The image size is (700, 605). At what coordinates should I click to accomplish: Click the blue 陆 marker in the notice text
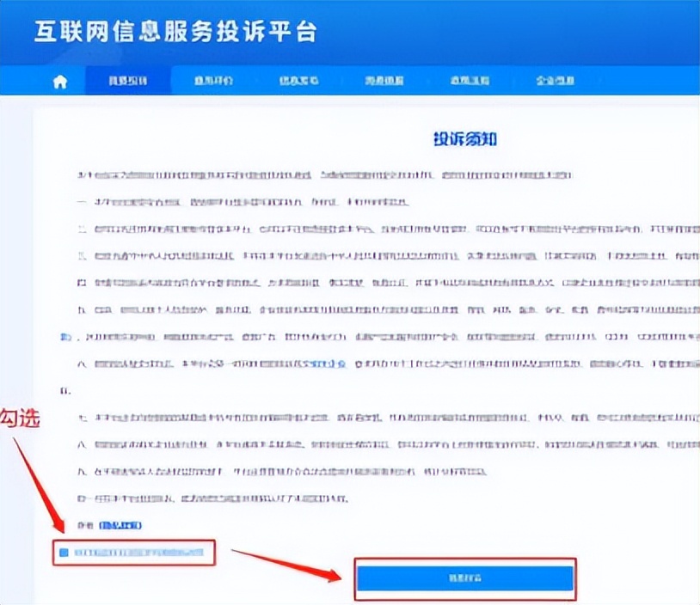point(64,336)
